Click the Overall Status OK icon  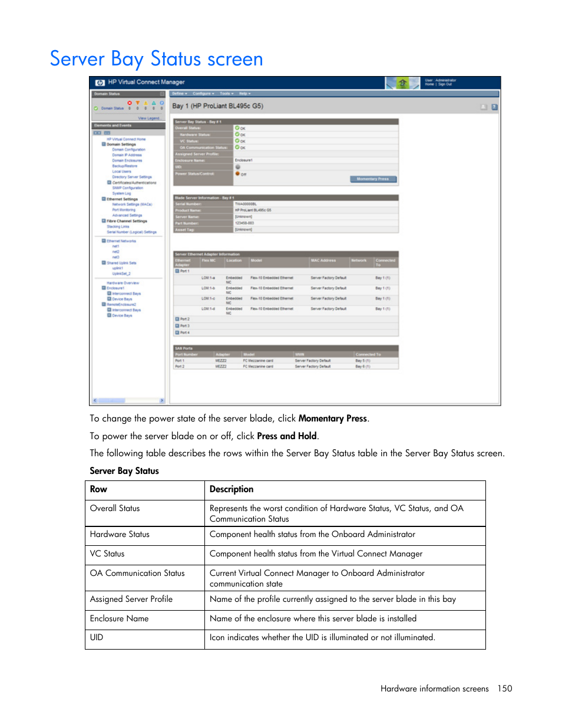[x=237, y=128]
